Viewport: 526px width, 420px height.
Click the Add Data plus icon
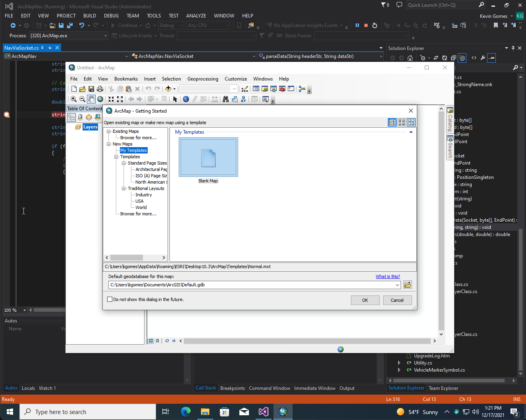coord(168,89)
